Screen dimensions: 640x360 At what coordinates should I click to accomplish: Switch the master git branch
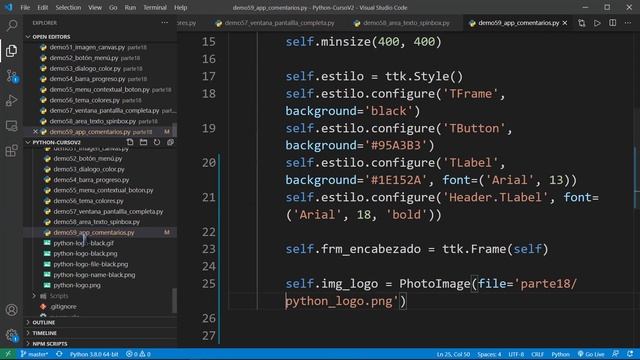pos(34,354)
